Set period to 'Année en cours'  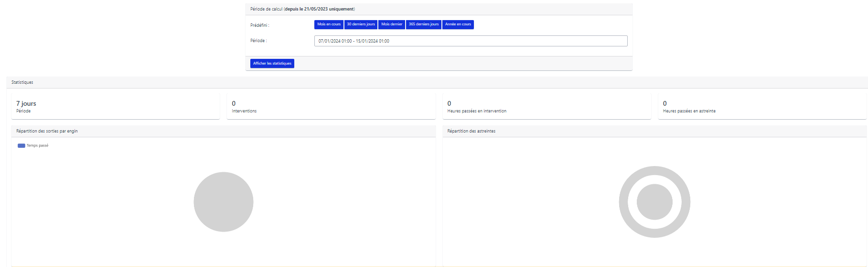[x=458, y=24]
